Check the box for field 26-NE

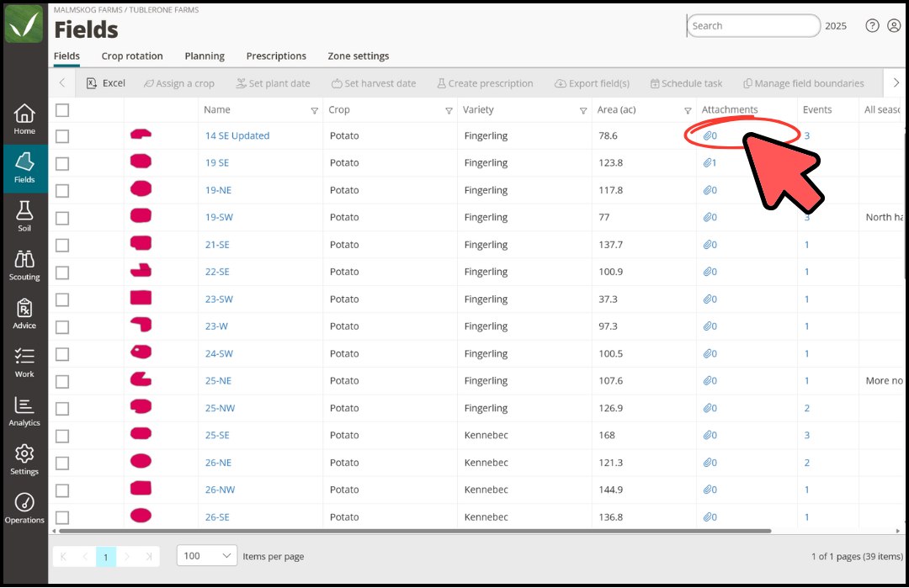pos(62,463)
